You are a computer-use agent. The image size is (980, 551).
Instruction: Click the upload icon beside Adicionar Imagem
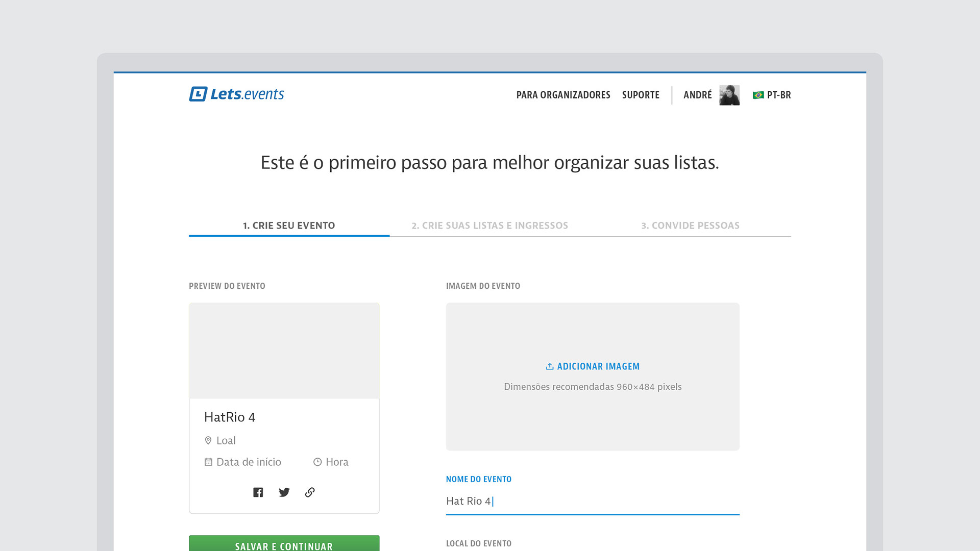[550, 366]
